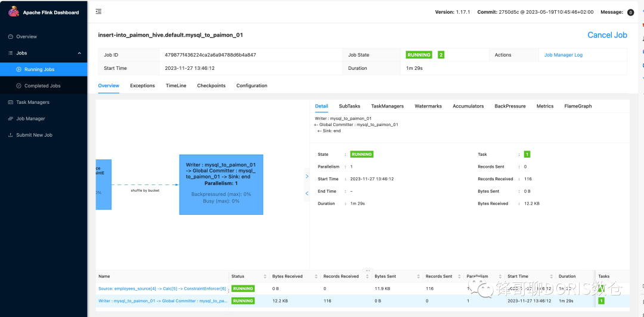Click the Apache Flink squirrel logo
Screen dimensions: 644x317
14,11
